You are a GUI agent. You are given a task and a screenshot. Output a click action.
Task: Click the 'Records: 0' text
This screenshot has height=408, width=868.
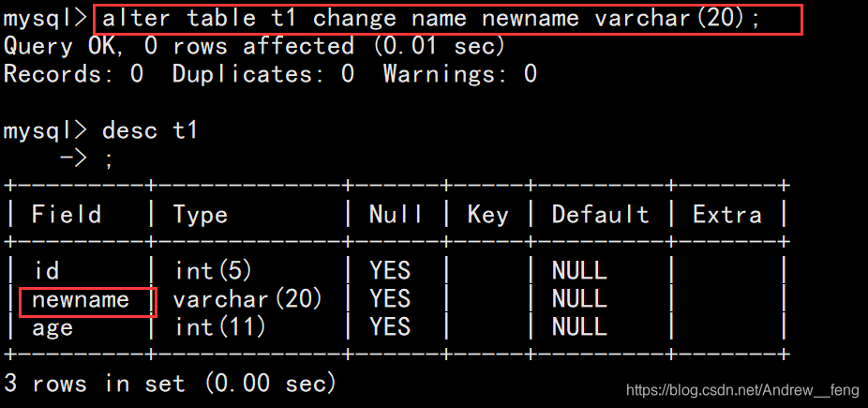[74, 74]
